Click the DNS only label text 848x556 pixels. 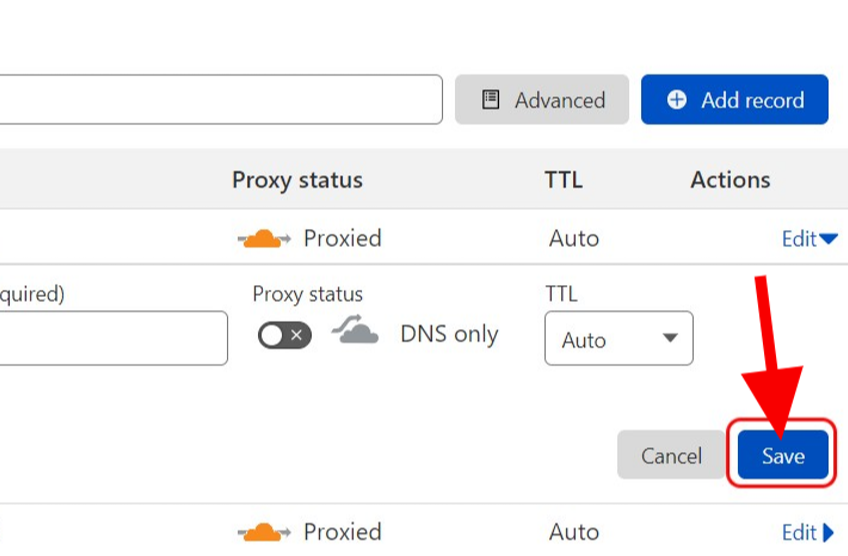[449, 334]
